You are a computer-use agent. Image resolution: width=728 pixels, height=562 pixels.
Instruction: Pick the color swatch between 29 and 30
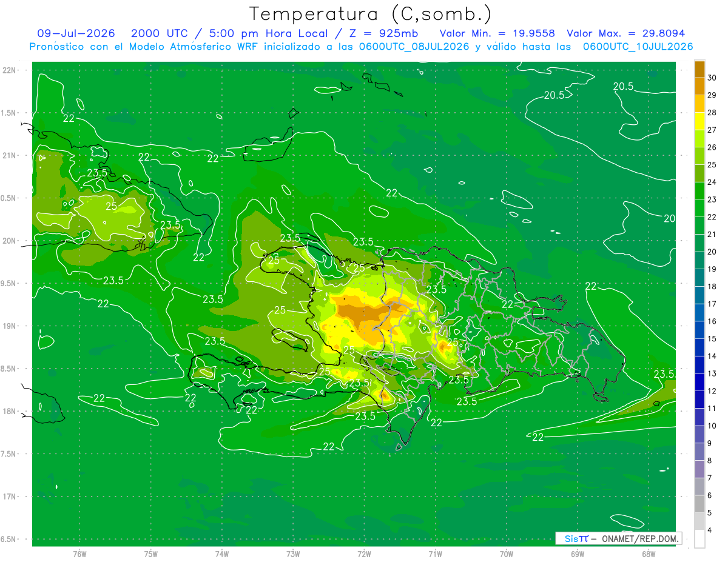699,87
